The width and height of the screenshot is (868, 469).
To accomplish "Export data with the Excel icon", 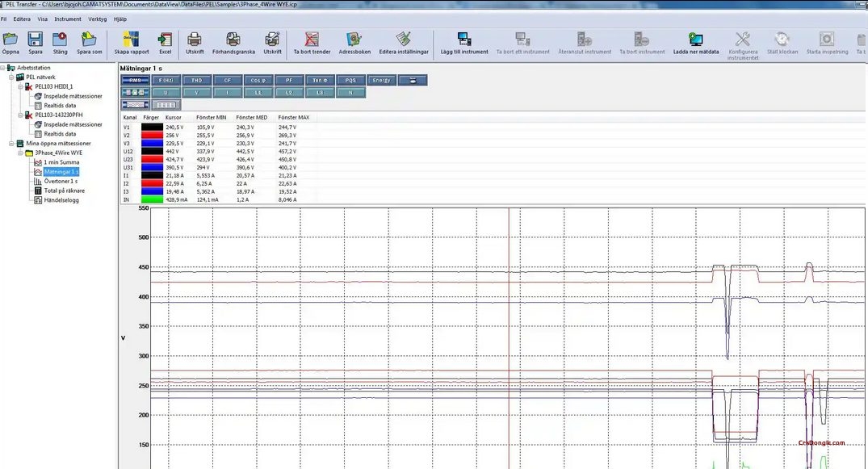I will 165,40.
